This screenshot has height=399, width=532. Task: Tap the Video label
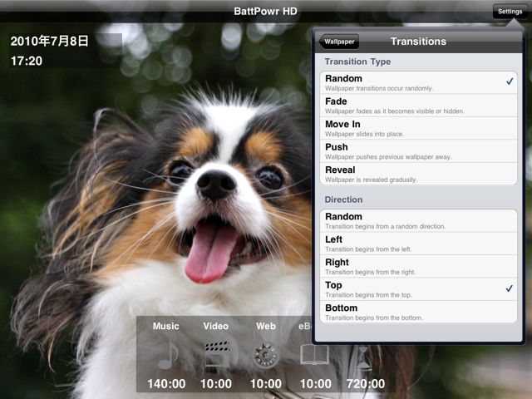[216, 326]
